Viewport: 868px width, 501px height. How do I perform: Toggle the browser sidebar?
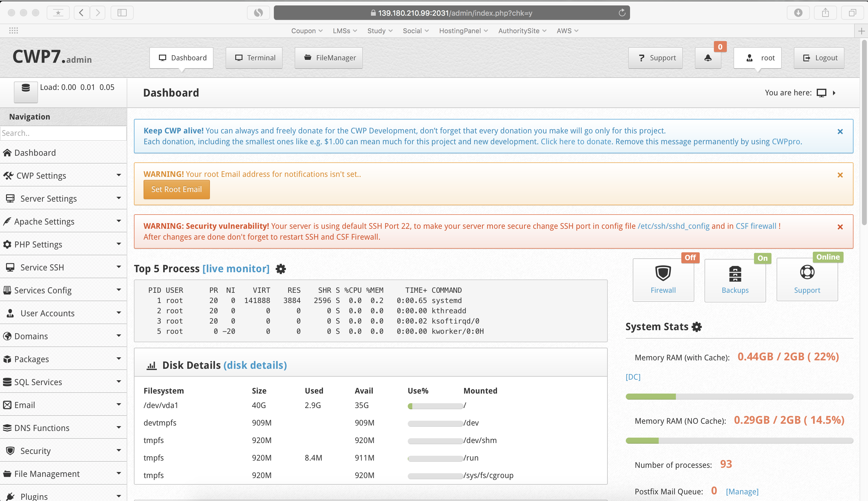122,13
